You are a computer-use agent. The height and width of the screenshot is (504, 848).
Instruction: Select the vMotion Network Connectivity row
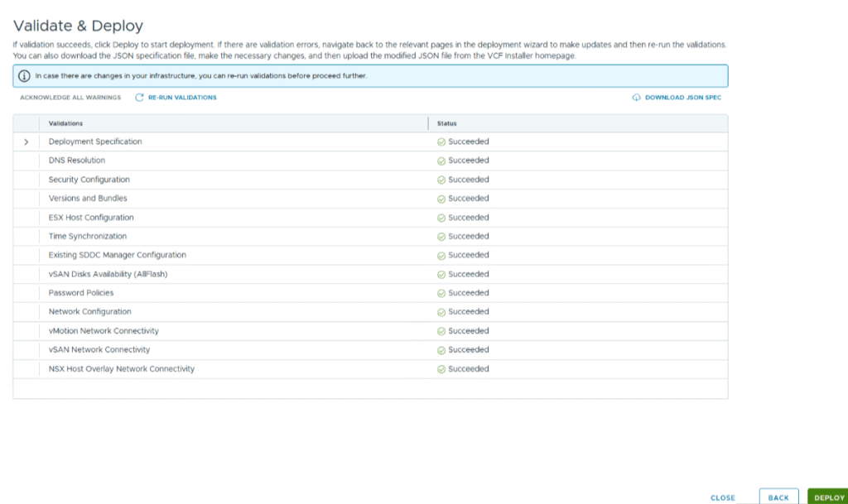pos(104,331)
